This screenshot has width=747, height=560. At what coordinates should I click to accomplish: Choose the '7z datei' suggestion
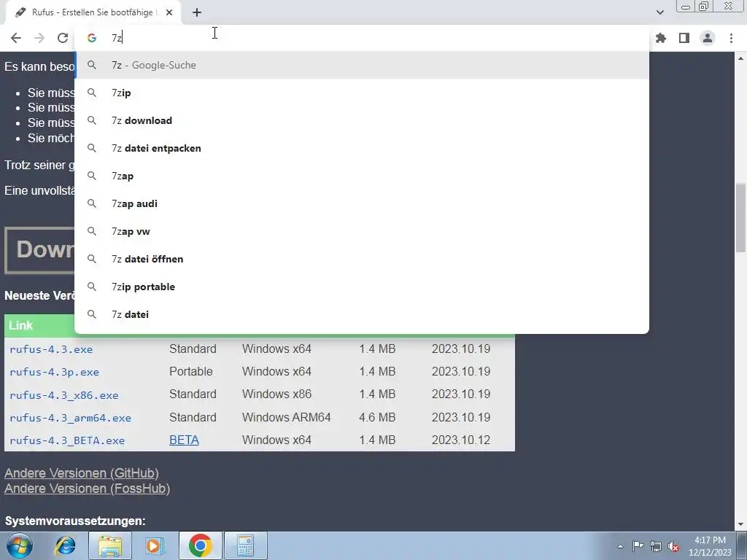tap(362, 314)
